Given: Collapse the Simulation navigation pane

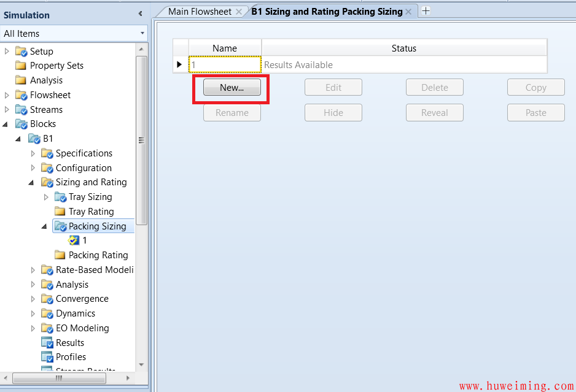Looking at the screenshot, I should 140,14.
